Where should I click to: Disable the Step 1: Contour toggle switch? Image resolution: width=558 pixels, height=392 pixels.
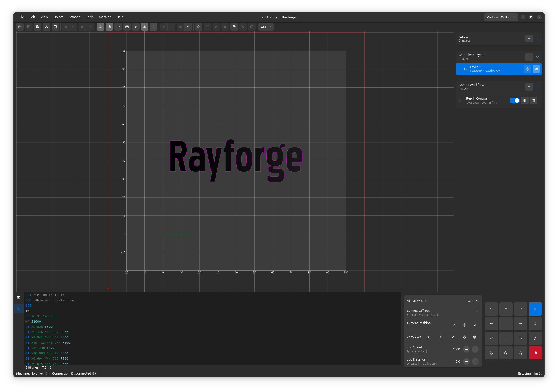pyautogui.click(x=514, y=100)
